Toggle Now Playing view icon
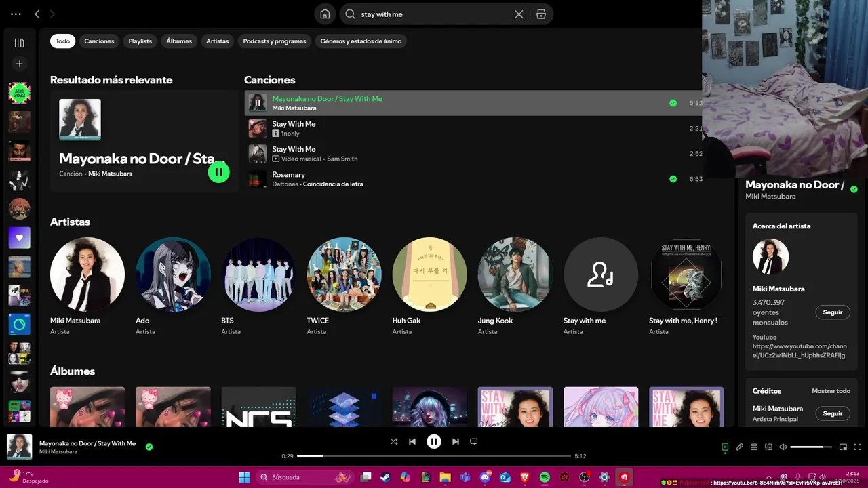 click(x=725, y=447)
